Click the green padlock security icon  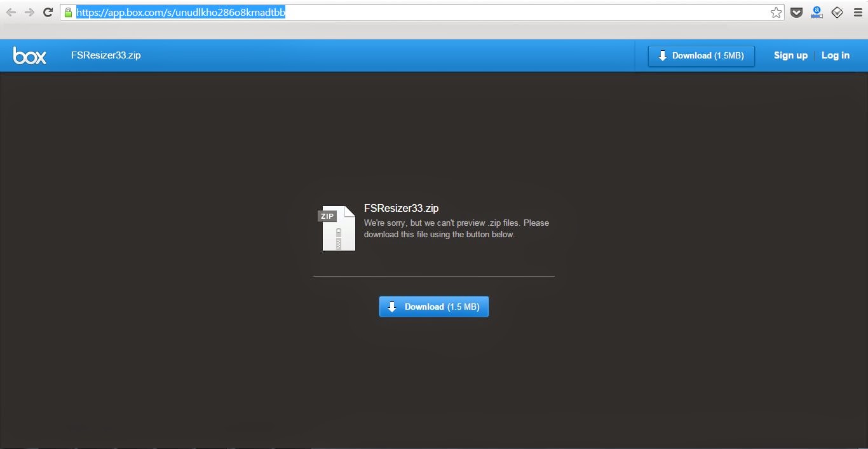tap(69, 12)
